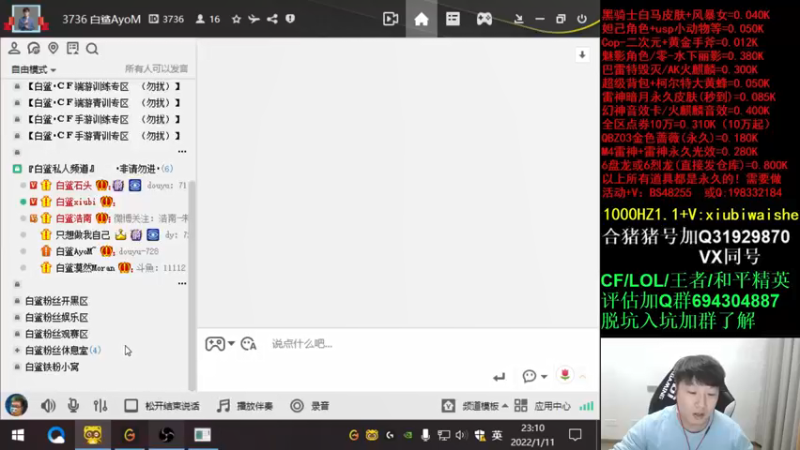Expand the caret beside flower gift
The width and height of the screenshot is (800, 450).
click(582, 377)
